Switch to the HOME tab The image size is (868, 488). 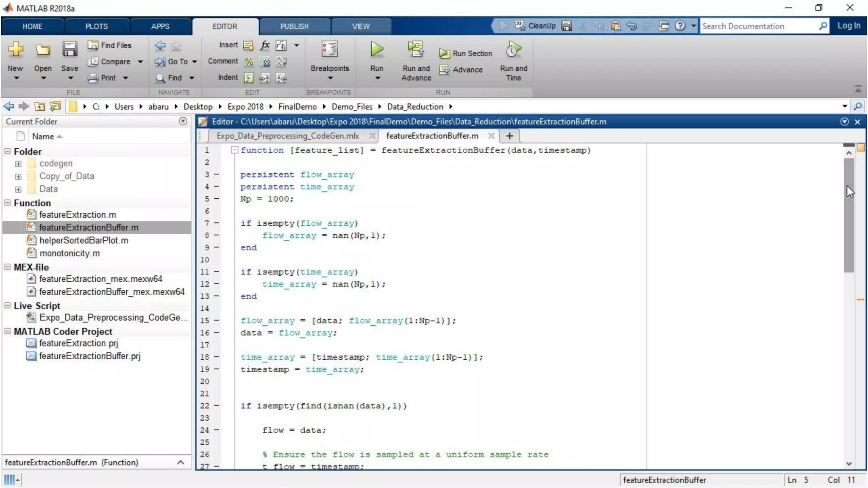click(32, 26)
